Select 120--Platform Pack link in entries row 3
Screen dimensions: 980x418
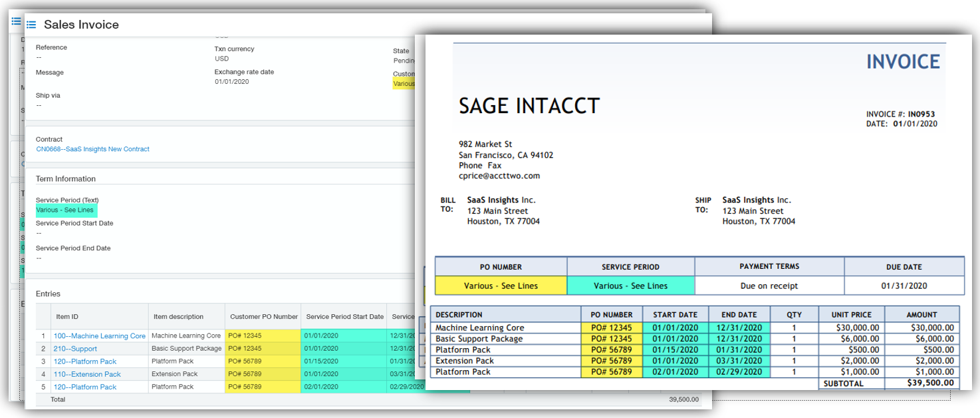84,361
